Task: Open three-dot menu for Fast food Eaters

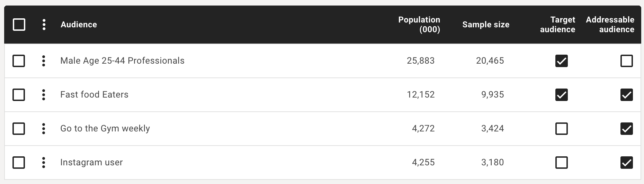Action: [44, 95]
